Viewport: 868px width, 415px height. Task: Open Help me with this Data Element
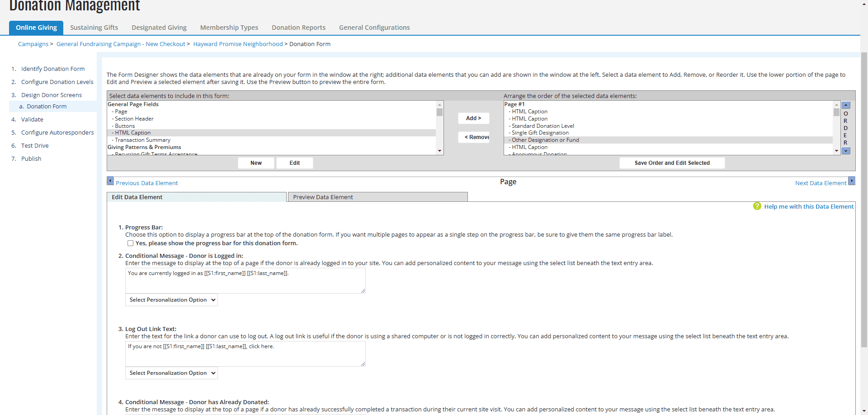pos(809,206)
